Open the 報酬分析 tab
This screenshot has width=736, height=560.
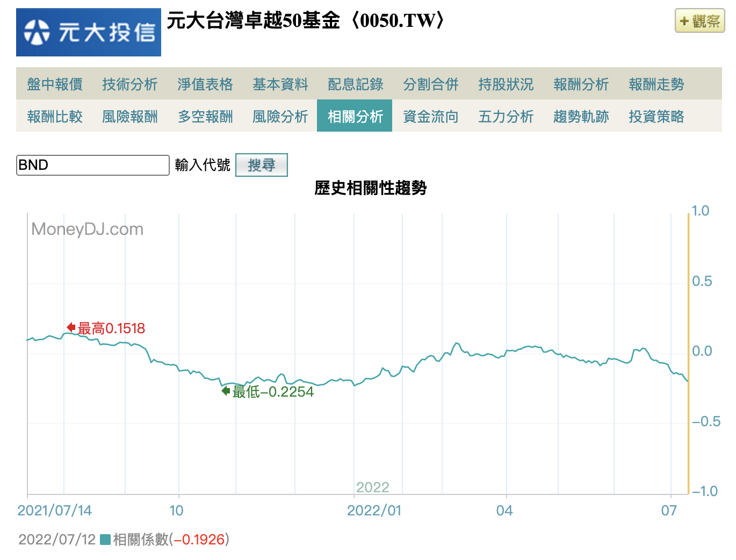pyautogui.click(x=581, y=84)
